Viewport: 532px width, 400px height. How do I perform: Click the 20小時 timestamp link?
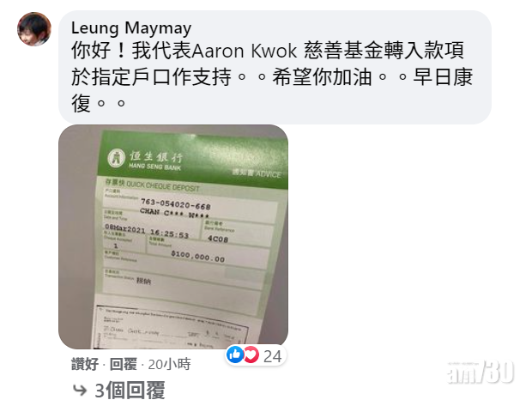[x=169, y=364]
